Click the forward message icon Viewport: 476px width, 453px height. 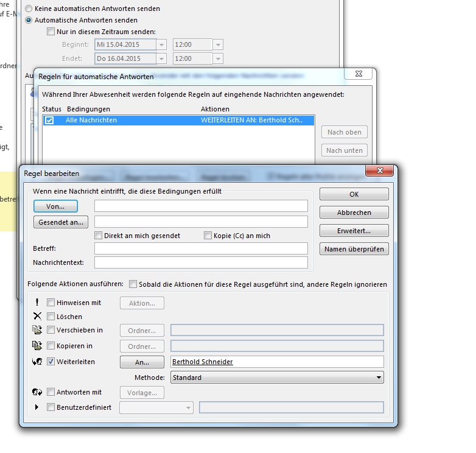coord(38,362)
